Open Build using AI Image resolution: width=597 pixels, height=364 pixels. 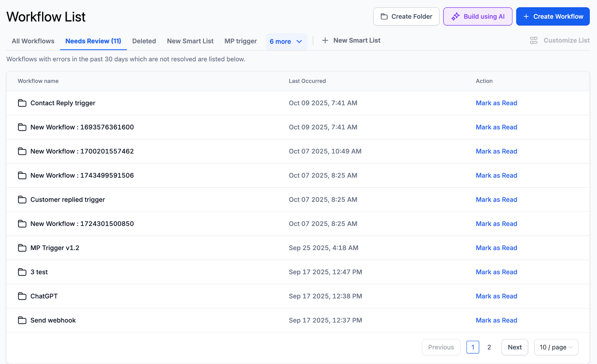(478, 16)
